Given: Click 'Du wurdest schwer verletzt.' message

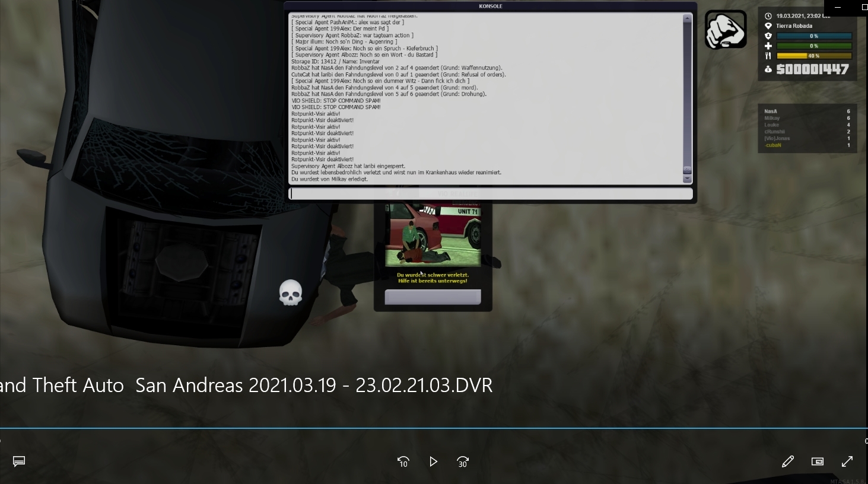Looking at the screenshot, I should pyautogui.click(x=433, y=275).
